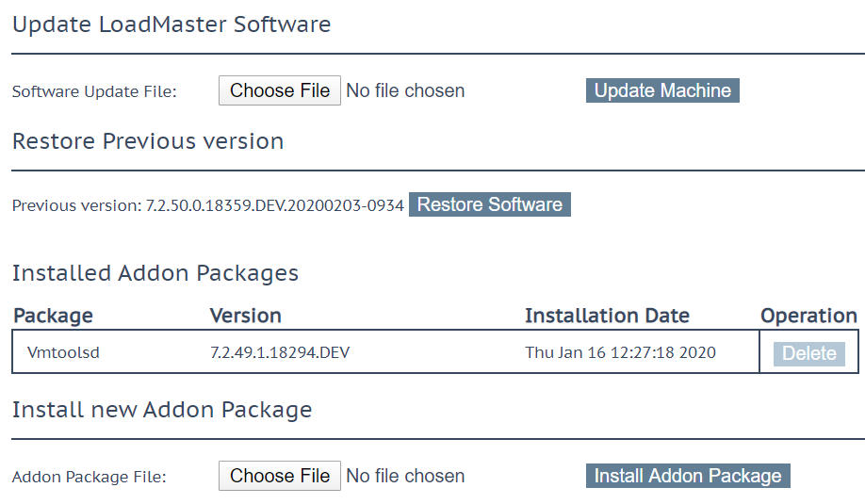Click the Version column header
The width and height of the screenshot is (865, 504).
pyautogui.click(x=246, y=316)
